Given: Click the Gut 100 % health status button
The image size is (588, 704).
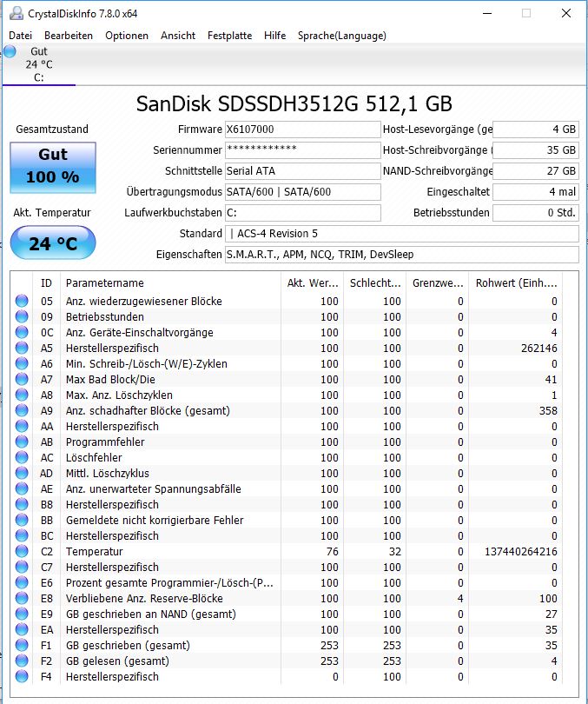Looking at the screenshot, I should (53, 168).
